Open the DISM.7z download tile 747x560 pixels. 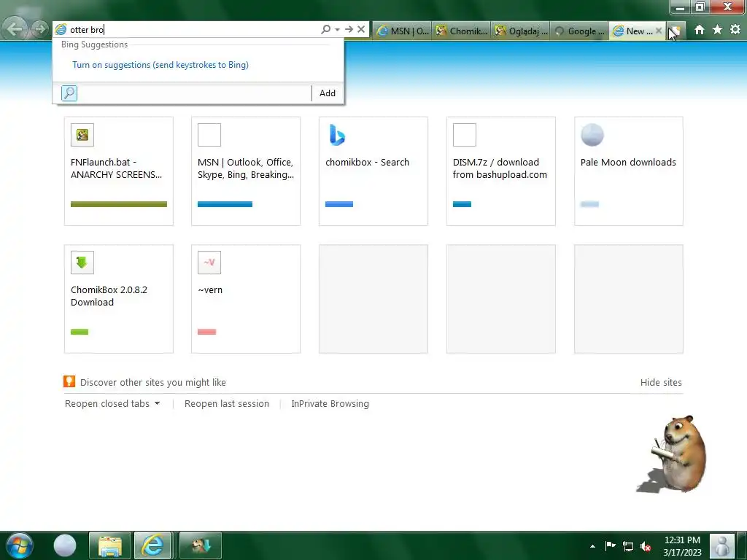500,171
